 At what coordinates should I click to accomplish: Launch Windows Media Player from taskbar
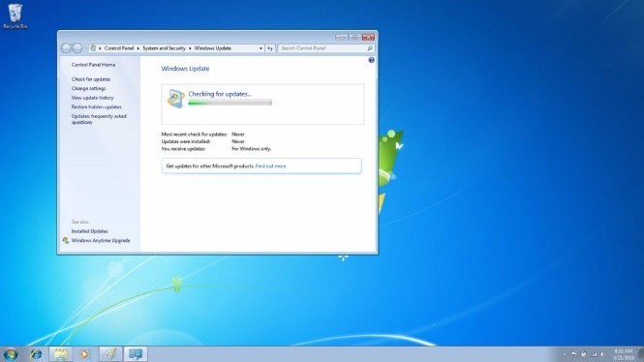(x=84, y=354)
